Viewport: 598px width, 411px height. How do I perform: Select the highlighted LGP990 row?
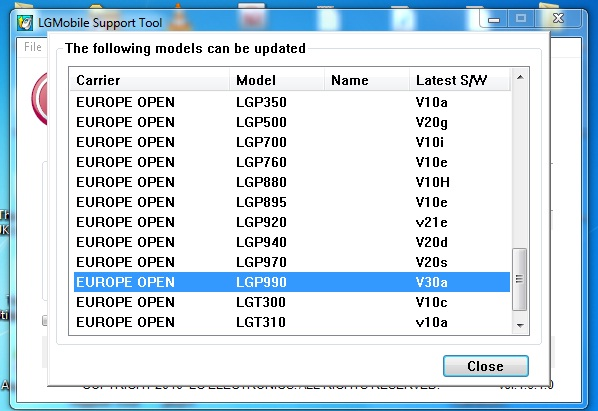coord(292,282)
